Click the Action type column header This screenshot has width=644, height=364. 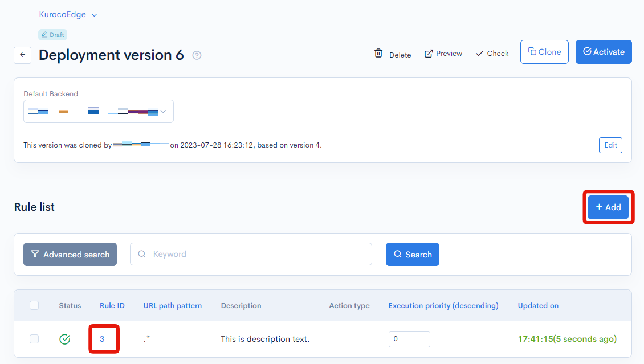click(349, 306)
